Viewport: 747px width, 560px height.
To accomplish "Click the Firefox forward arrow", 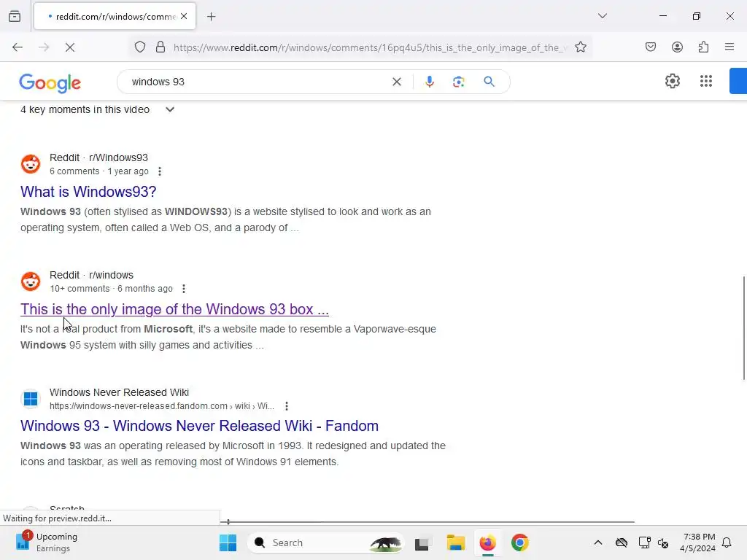I will [44, 47].
